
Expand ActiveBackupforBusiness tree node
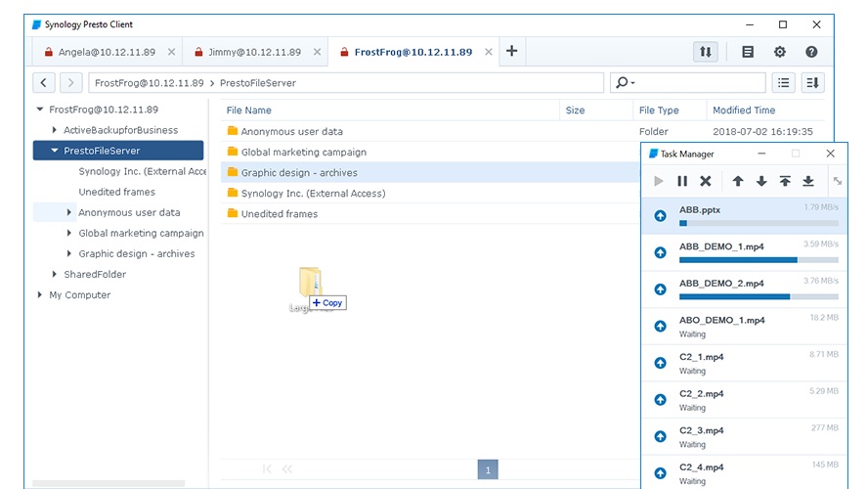(x=55, y=130)
